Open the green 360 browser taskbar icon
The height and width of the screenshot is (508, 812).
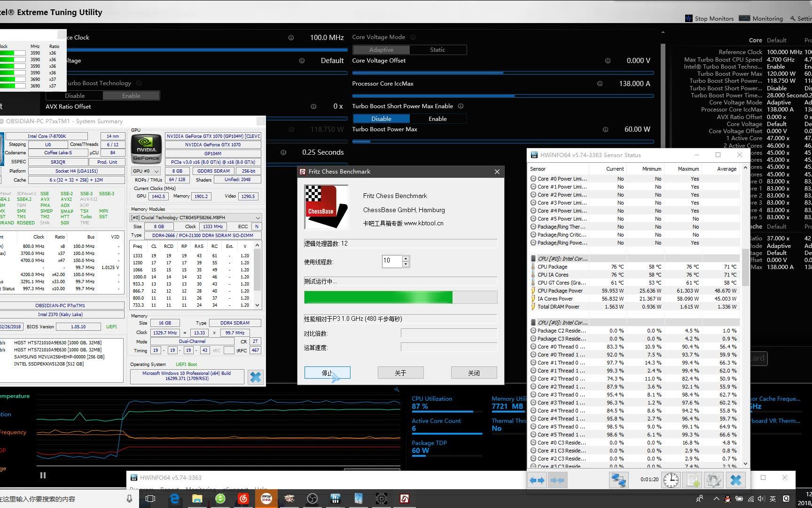click(x=220, y=499)
